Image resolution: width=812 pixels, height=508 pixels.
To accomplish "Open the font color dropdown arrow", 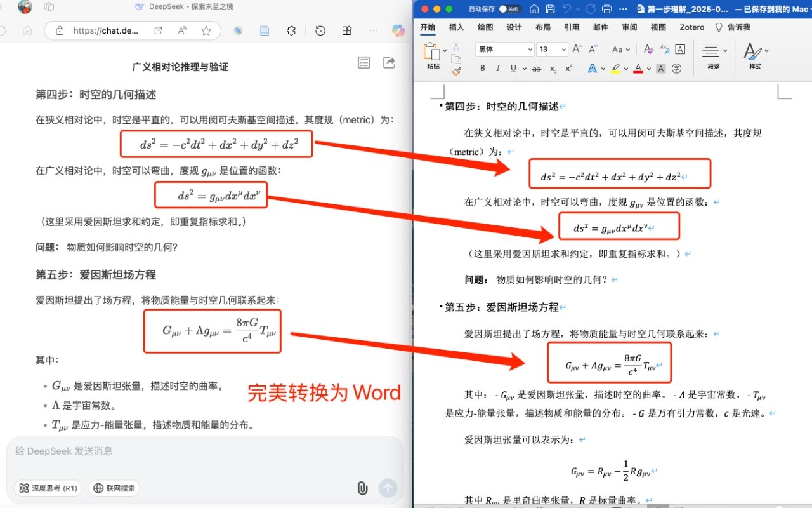I will (649, 69).
